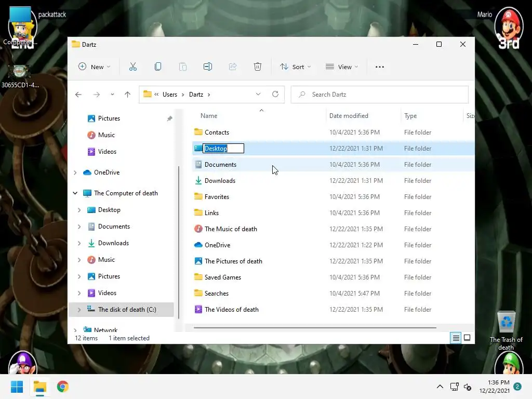This screenshot has height=399, width=532.
Task: Click the Rename icon in toolbar
Action: [208, 67]
